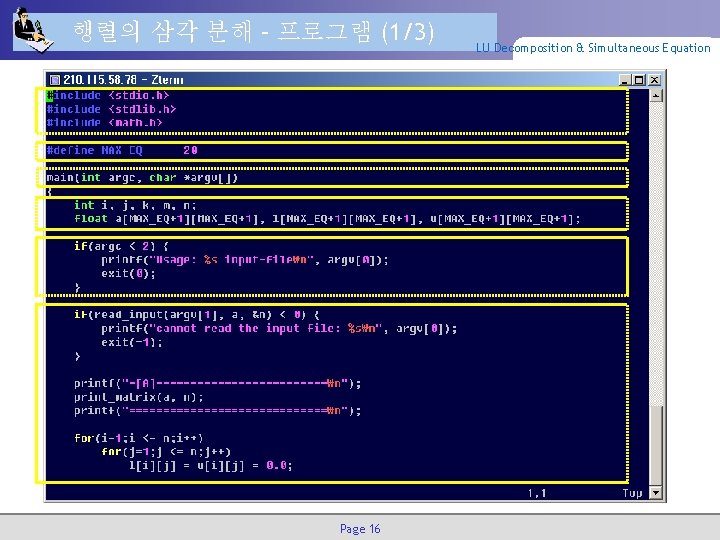The width and height of the screenshot is (720, 540).
Task: Click the 'l[i][j] = u[i][j] = 0.0;' line
Action: pyautogui.click(x=211, y=466)
